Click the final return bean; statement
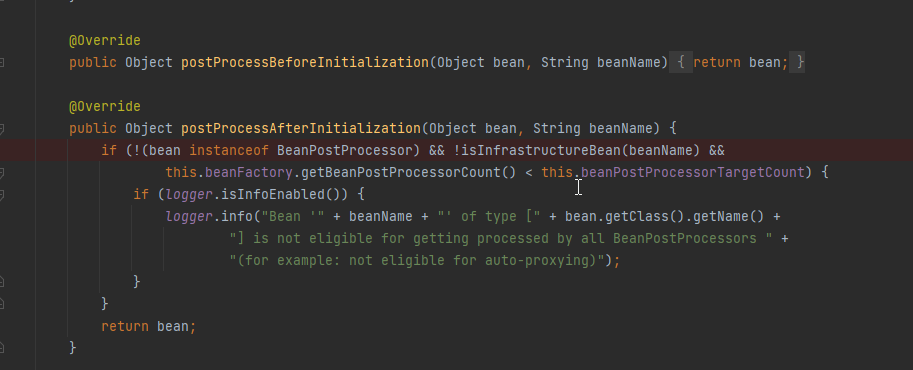 point(148,326)
